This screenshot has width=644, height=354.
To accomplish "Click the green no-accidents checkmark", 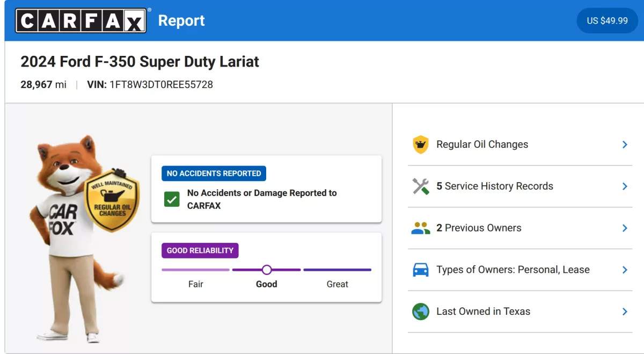I will coord(172,199).
